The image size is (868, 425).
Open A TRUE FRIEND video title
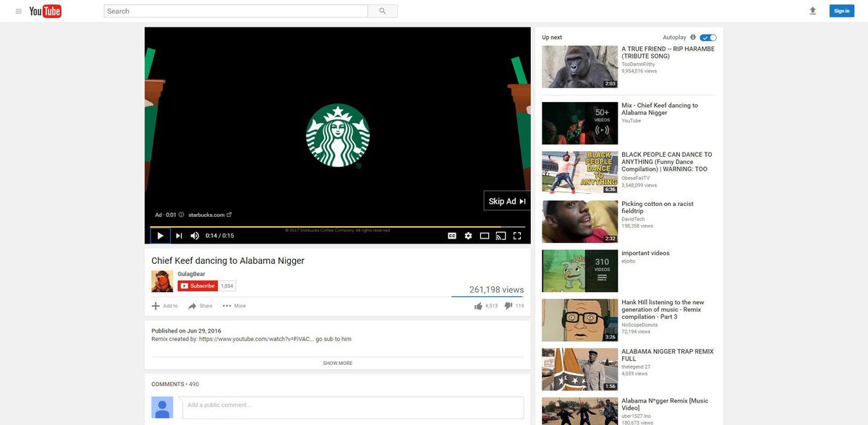pos(668,53)
